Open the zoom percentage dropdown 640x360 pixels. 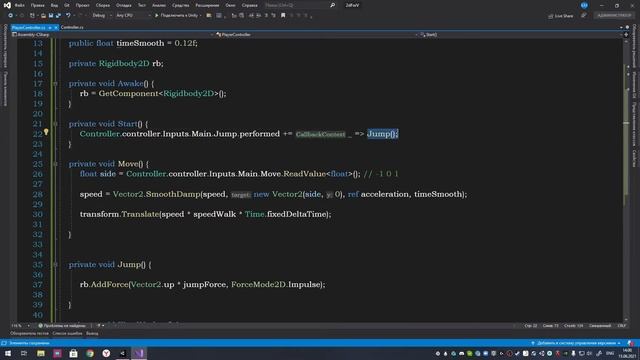[20, 326]
